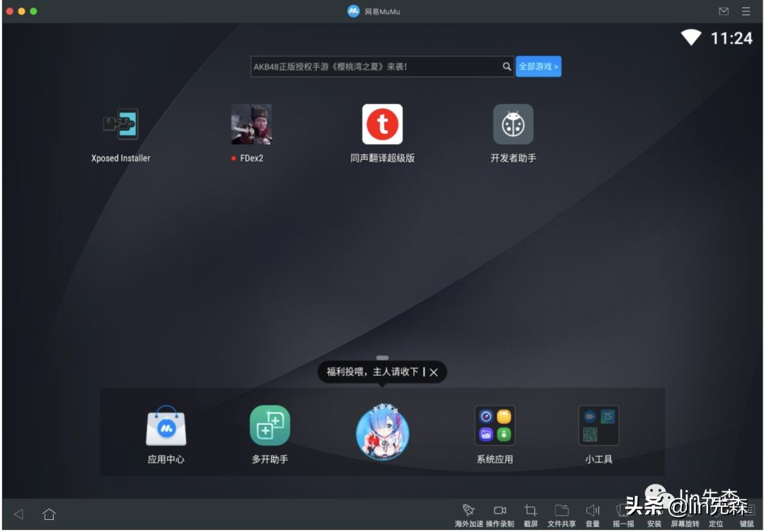Click the search magnifier icon

click(x=507, y=66)
